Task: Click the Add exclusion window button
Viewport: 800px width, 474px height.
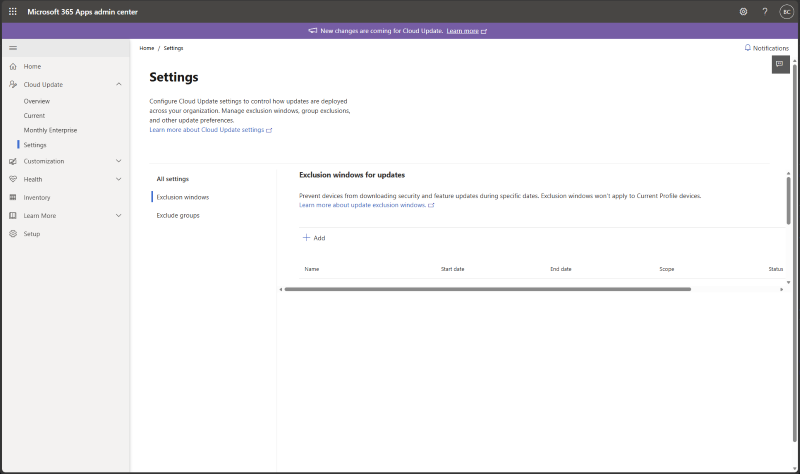Action: coord(314,238)
